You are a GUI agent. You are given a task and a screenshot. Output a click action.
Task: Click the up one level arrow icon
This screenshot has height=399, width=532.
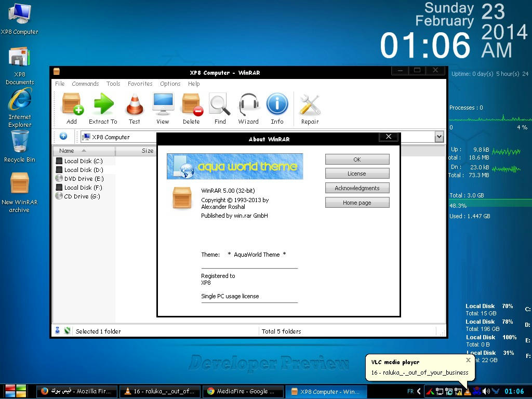[63, 136]
